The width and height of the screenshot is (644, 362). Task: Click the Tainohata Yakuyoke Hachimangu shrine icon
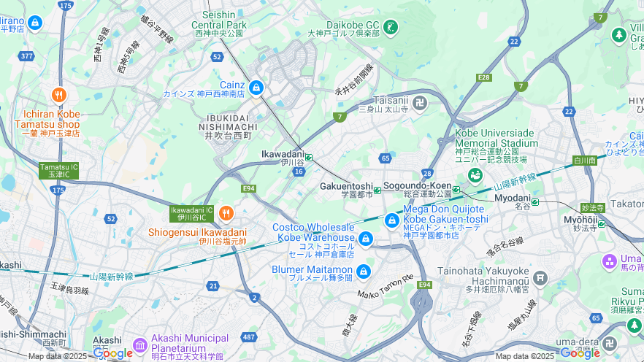pos(540,279)
